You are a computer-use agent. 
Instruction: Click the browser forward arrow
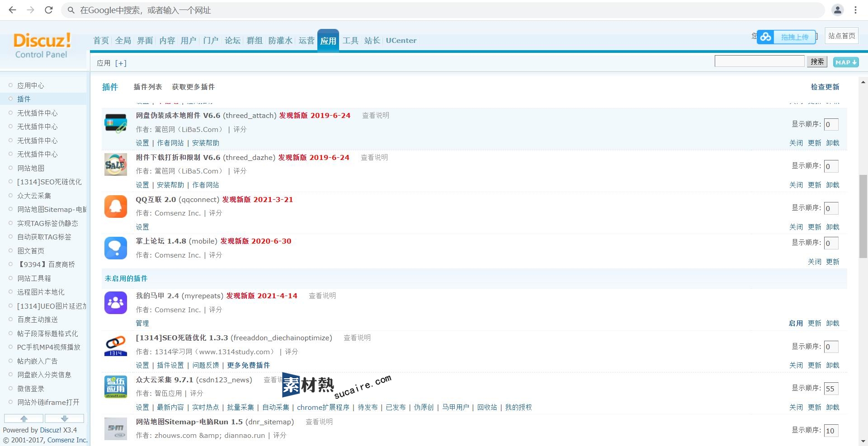click(30, 10)
